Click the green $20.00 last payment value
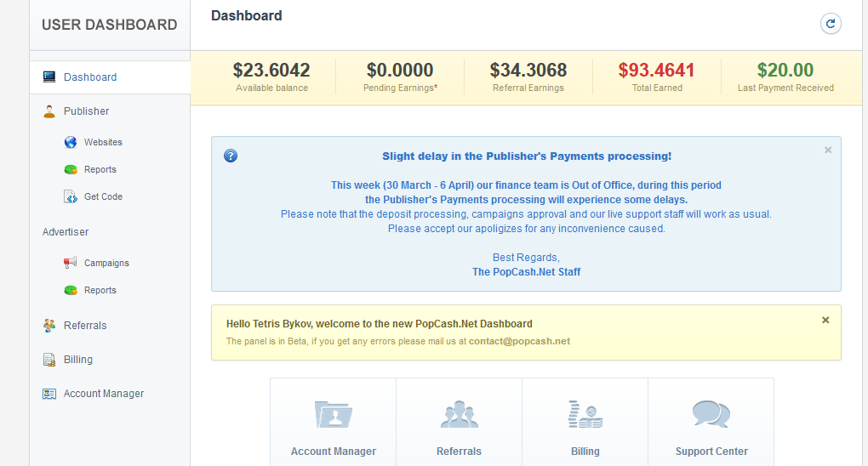The image size is (868, 466). (785, 71)
